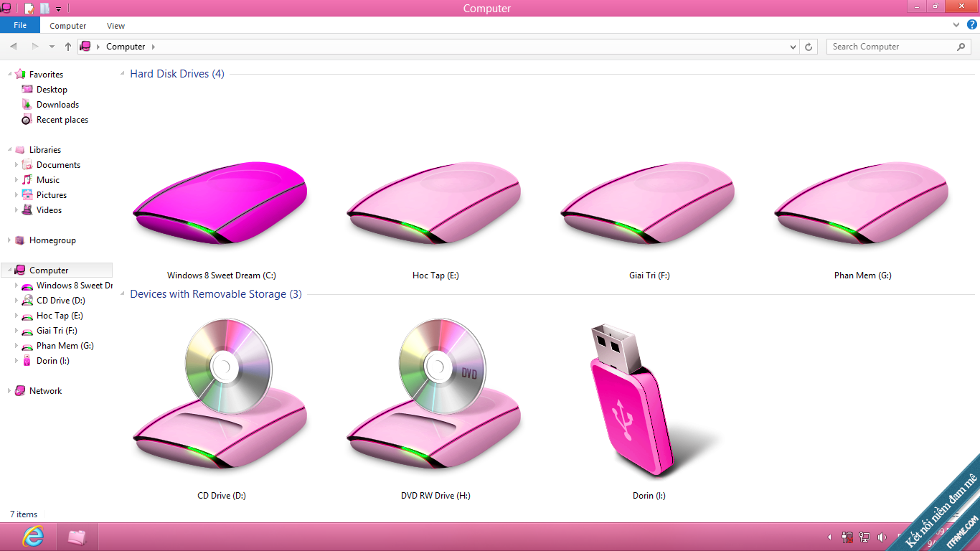This screenshot has width=980, height=551.
Task: Click the Properties icon in quick access toolbar
Action: (29, 9)
